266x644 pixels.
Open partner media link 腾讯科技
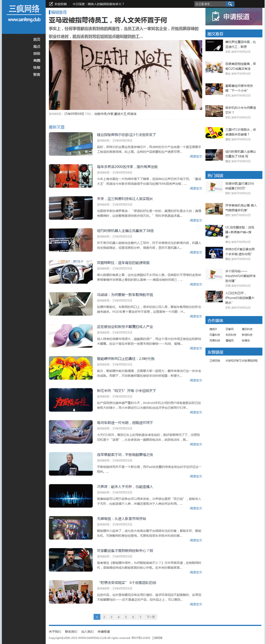pos(247,329)
